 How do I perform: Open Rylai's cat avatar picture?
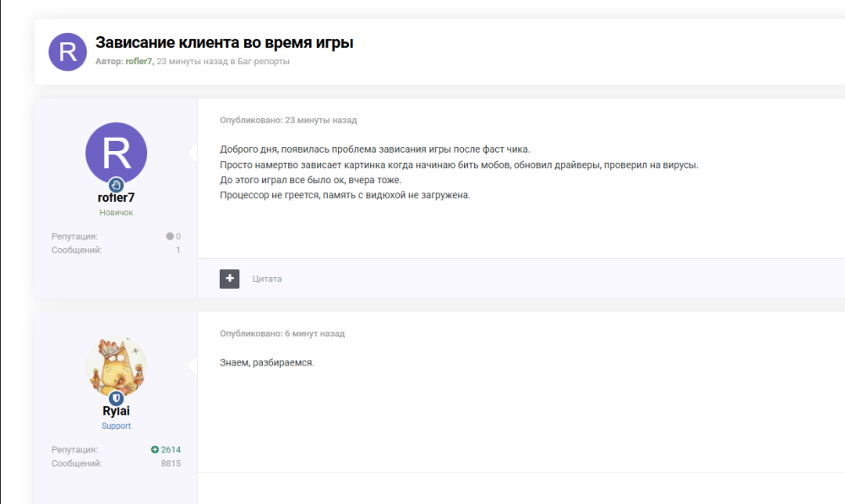coord(116,366)
